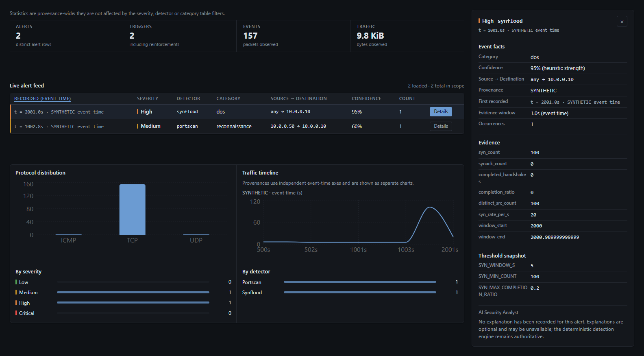Viewport: 644px width, 356px height.
Task: Click the SYN_MAX_COMPLETION_RATIO threshold row
Action: click(x=553, y=291)
